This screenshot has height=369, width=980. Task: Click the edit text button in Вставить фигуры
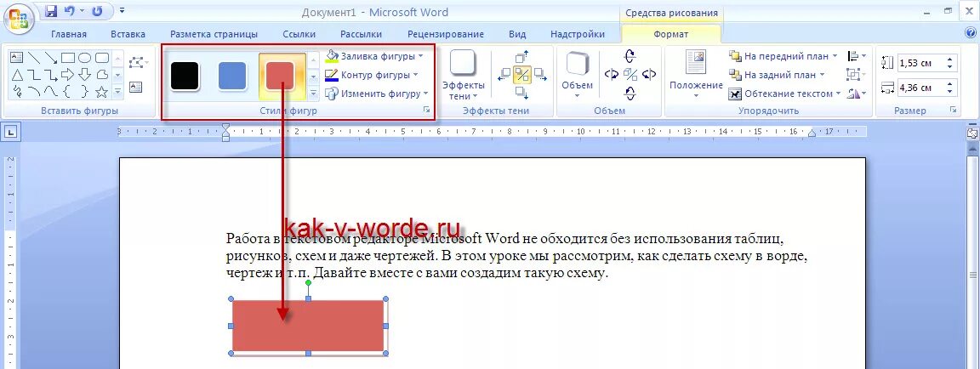(135, 86)
